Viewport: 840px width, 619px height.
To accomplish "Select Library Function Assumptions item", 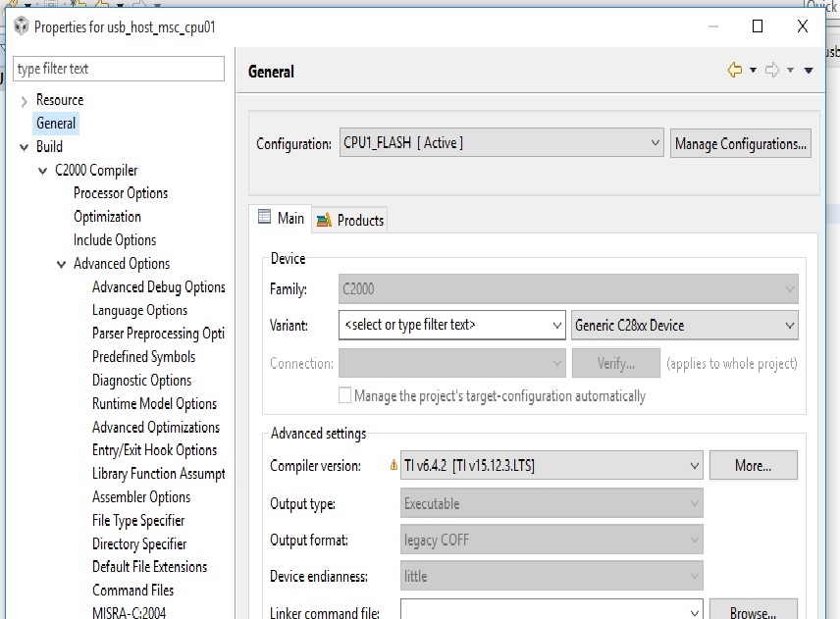I will point(159,474).
